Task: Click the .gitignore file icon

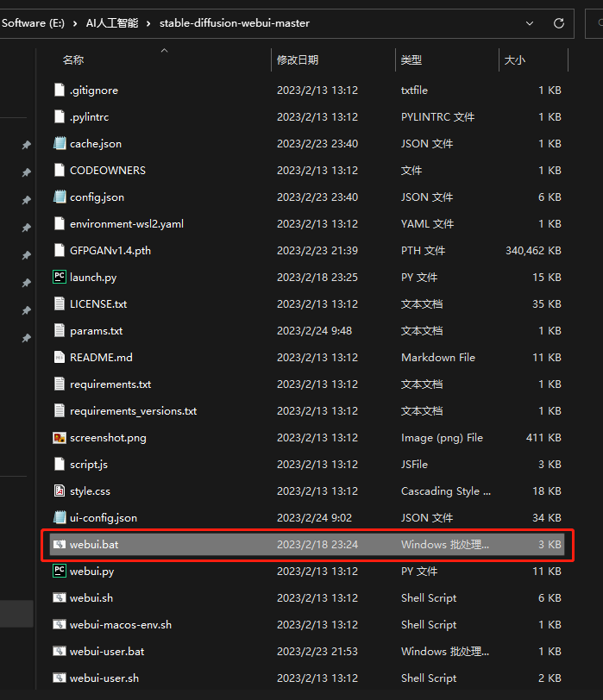Action: (x=60, y=91)
